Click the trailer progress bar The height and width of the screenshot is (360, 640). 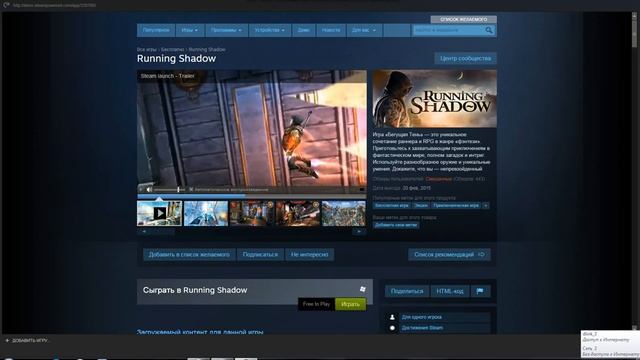[x=252, y=196]
